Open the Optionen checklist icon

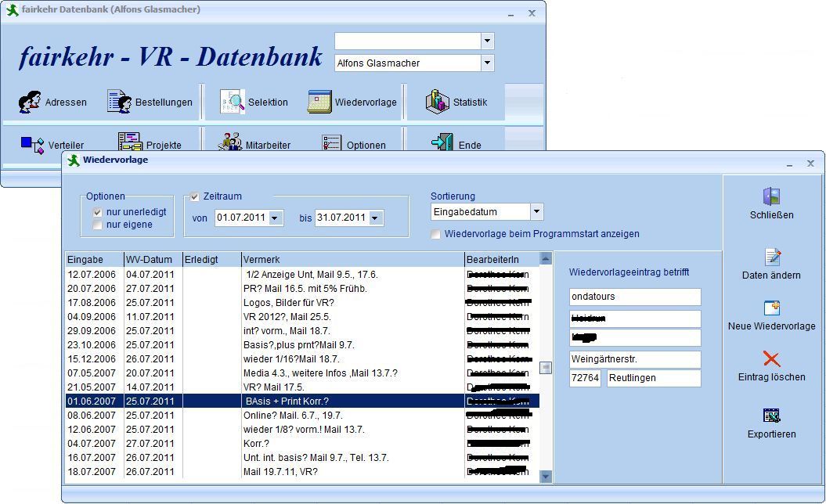click(x=331, y=143)
